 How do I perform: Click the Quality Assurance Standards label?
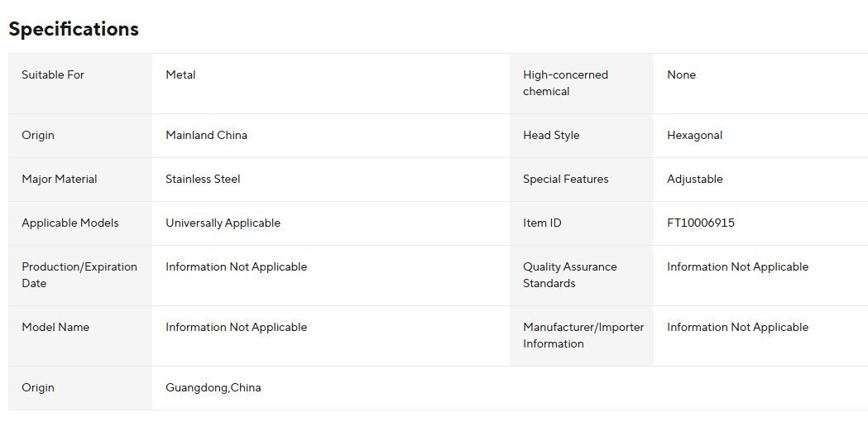pos(569,275)
